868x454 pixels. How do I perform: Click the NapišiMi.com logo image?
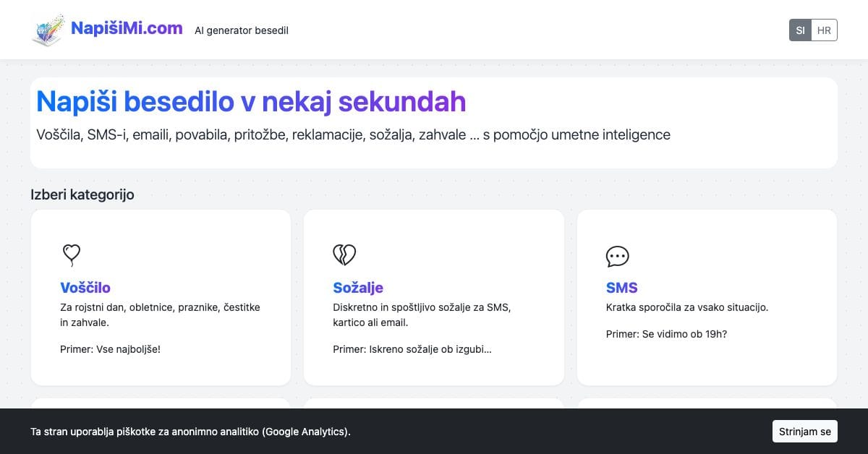[48, 30]
